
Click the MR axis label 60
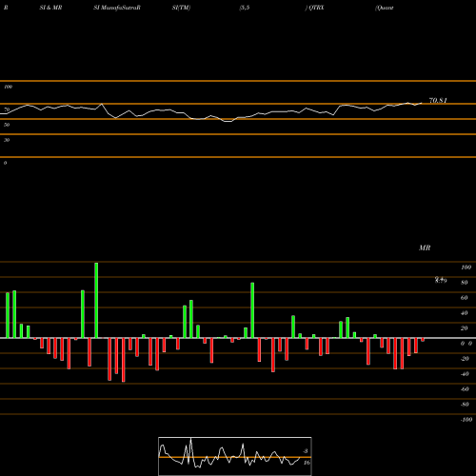pyautogui.click(x=465, y=298)
